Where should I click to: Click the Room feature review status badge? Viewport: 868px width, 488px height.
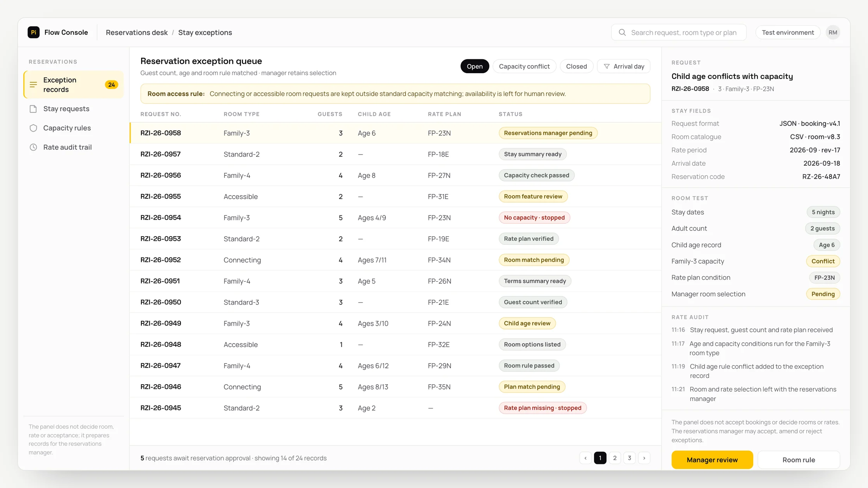tap(533, 197)
